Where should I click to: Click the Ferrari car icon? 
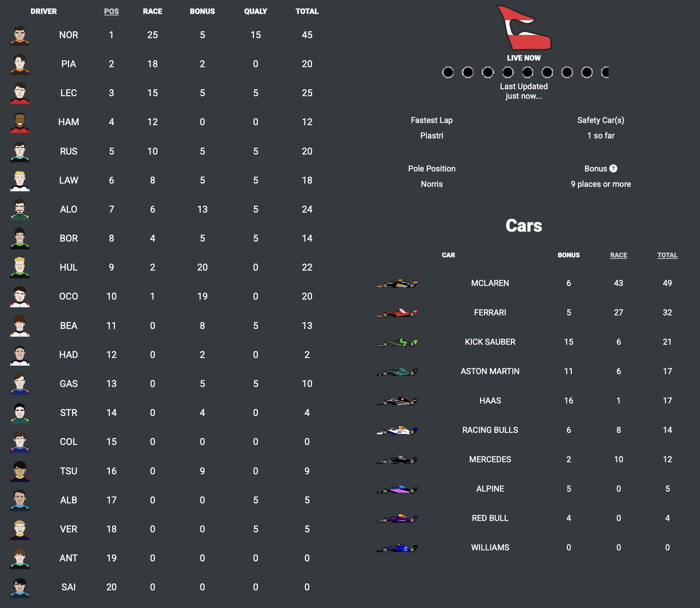pyautogui.click(x=397, y=313)
